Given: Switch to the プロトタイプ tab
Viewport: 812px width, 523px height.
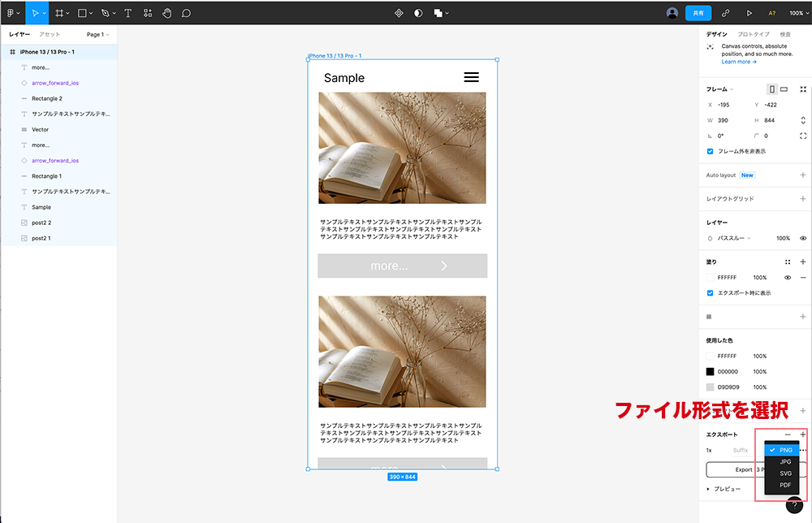Looking at the screenshot, I should (754, 34).
